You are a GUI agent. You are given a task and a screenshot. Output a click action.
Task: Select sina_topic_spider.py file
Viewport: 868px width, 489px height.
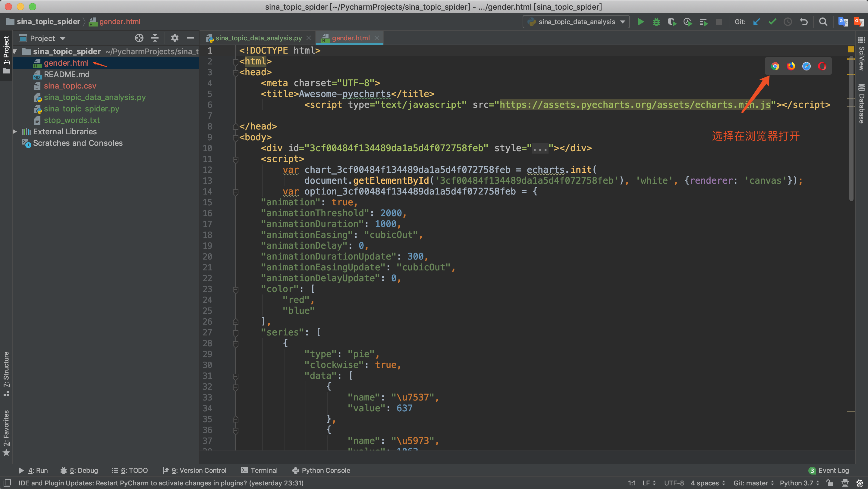pyautogui.click(x=105, y=109)
